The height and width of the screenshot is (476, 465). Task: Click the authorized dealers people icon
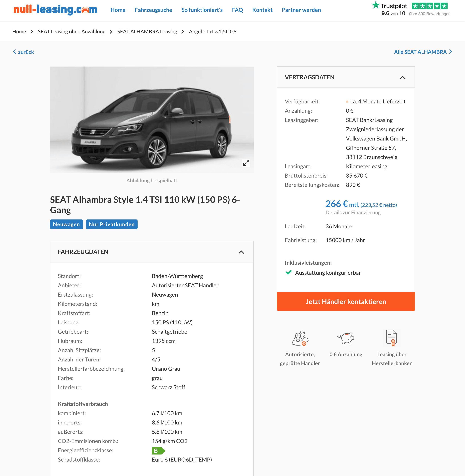point(300,338)
